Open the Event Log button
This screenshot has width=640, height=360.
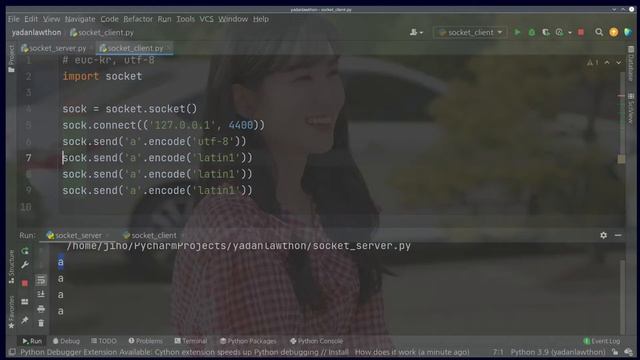click(602, 341)
